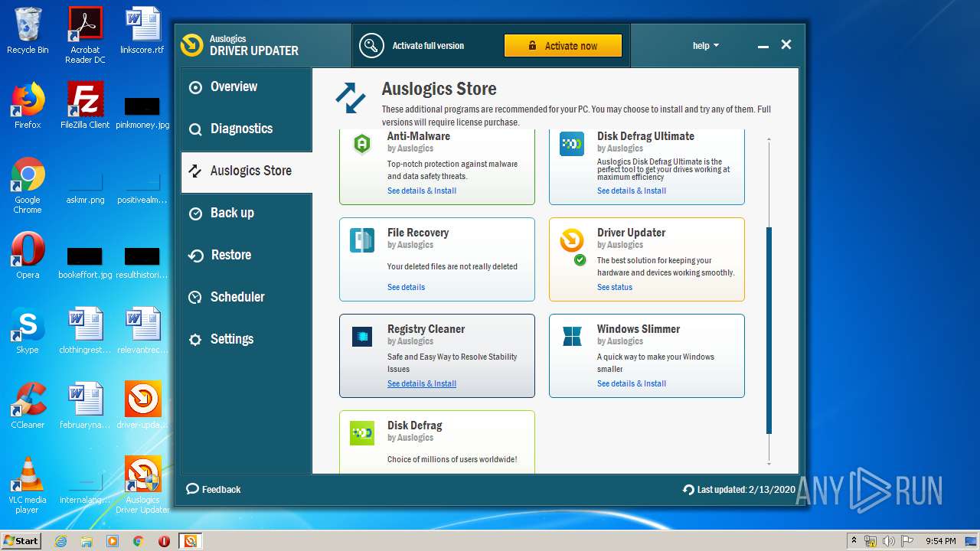Screen dimensions: 980x551
Task: Click the taskbar clock showing 9:54 PM
Action: point(940,541)
